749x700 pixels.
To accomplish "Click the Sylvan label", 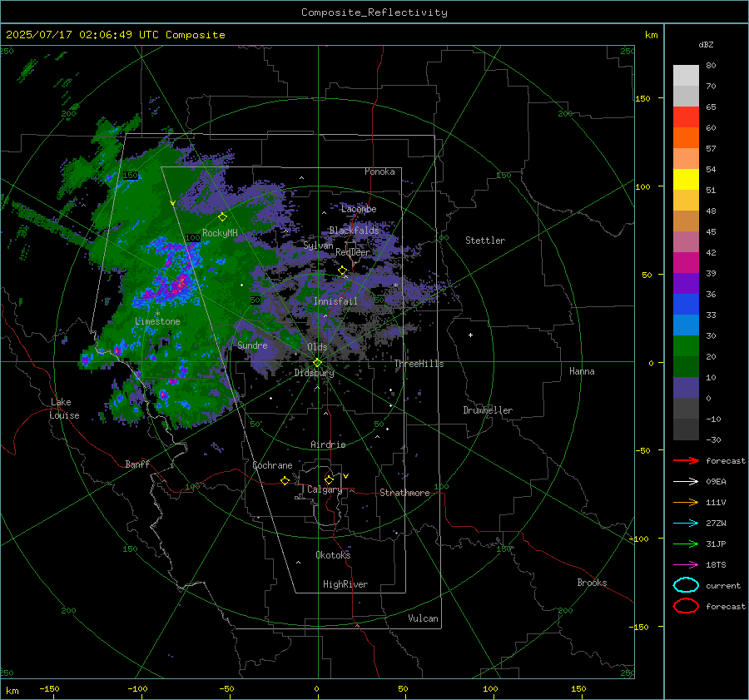I will point(318,246).
